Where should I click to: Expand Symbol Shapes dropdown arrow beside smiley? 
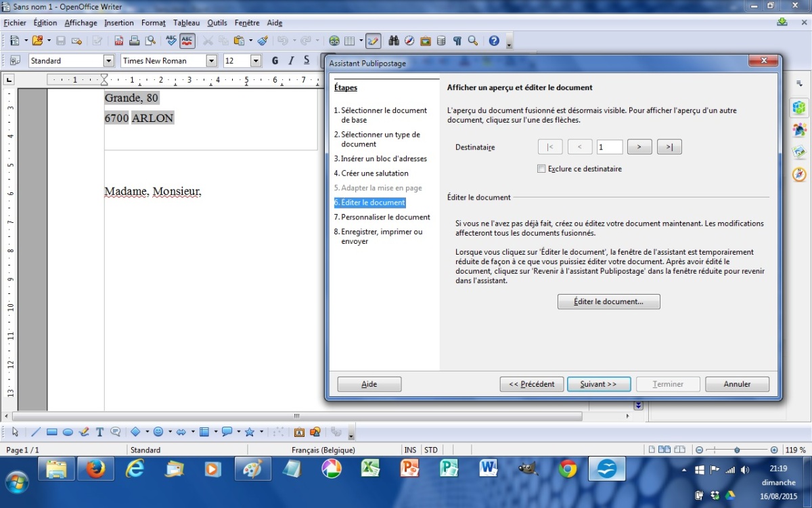[x=169, y=431]
